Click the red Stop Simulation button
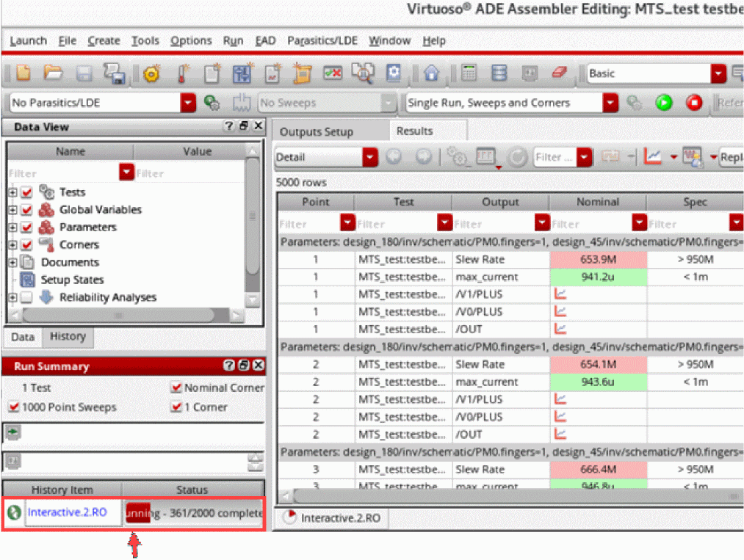This screenshot has height=560, width=744. click(694, 103)
